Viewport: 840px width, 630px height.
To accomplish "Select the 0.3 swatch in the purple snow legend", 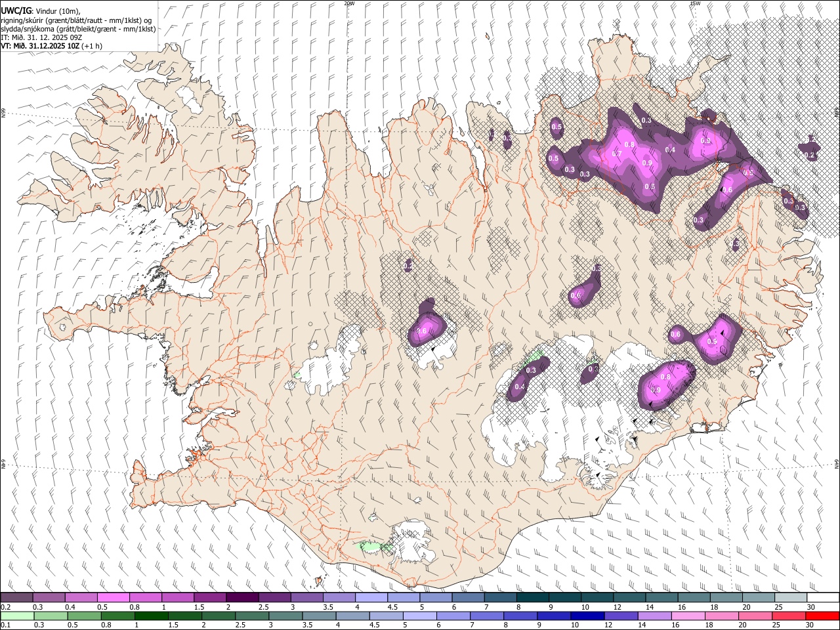I will (x=49, y=598).
